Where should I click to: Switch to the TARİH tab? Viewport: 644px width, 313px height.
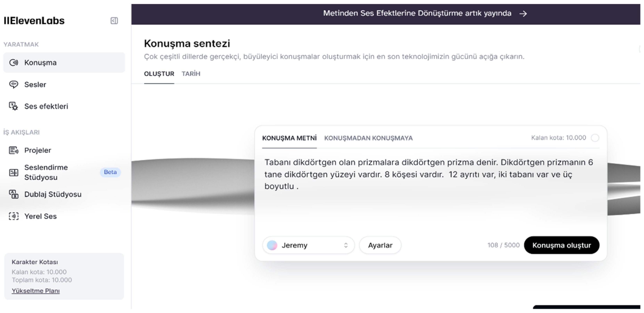(x=191, y=74)
